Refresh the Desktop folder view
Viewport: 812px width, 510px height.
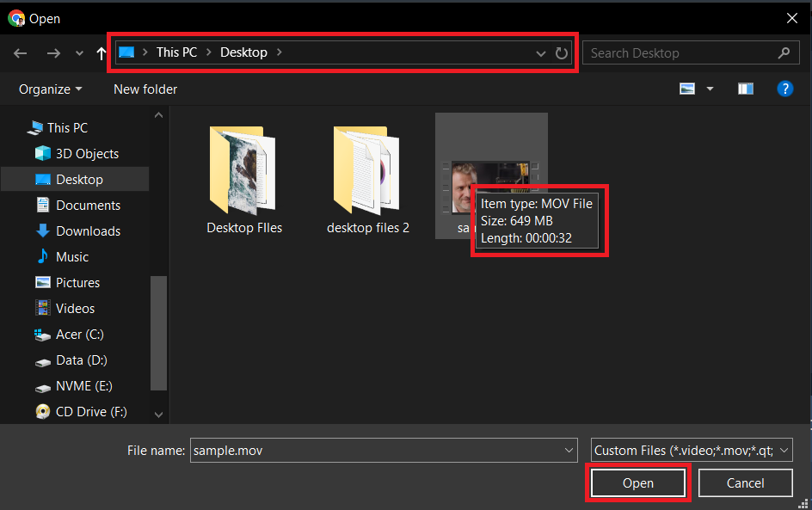tap(562, 52)
